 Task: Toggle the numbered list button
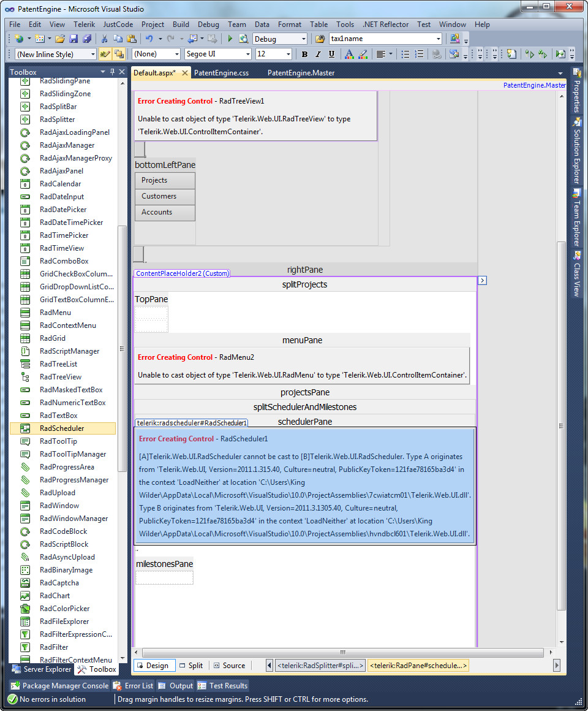point(419,54)
